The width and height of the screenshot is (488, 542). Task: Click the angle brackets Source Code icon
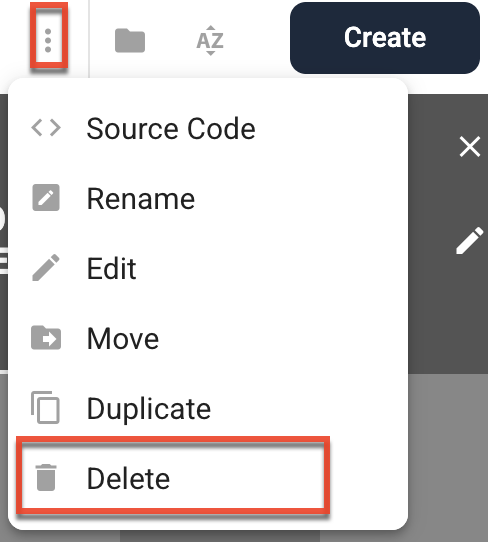[46, 128]
